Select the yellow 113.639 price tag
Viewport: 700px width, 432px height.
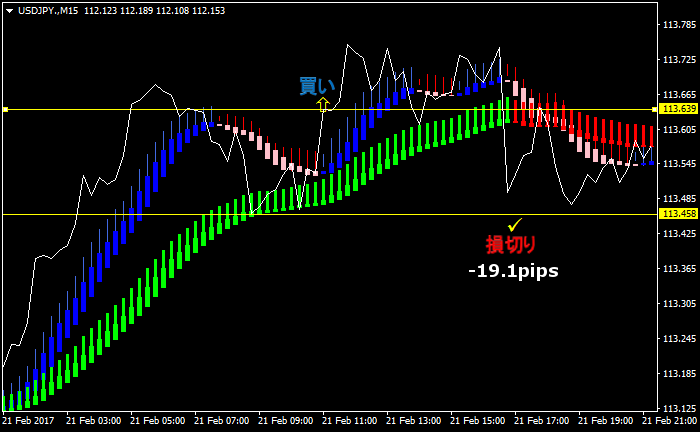(x=679, y=109)
